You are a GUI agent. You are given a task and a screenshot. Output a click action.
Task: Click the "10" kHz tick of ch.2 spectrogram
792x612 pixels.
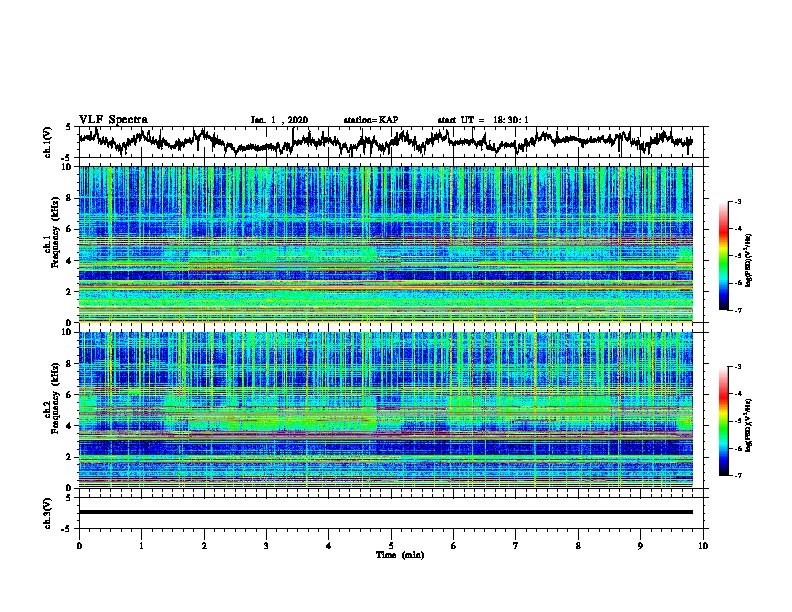tap(69, 333)
